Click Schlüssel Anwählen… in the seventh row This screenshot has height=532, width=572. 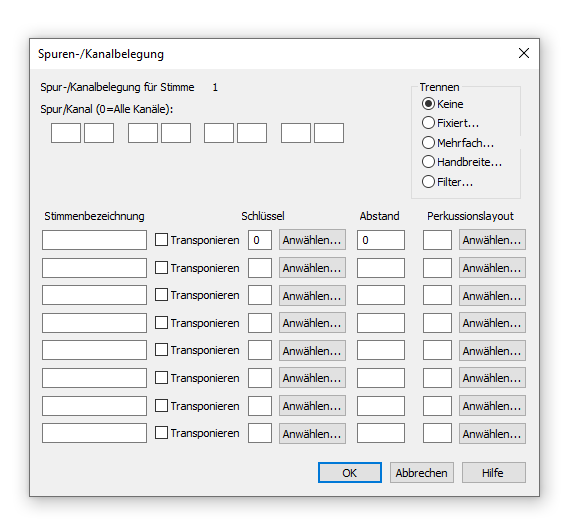point(312,405)
